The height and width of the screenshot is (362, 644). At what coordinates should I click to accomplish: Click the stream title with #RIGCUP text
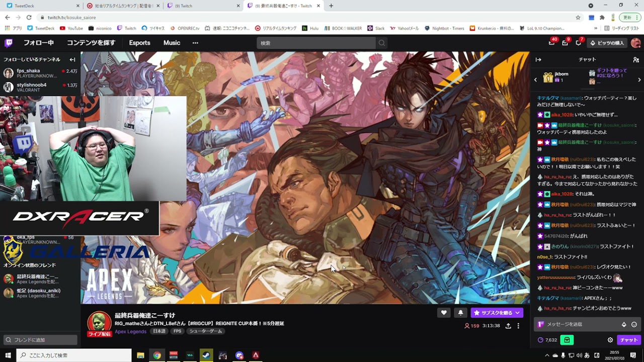[199, 323]
